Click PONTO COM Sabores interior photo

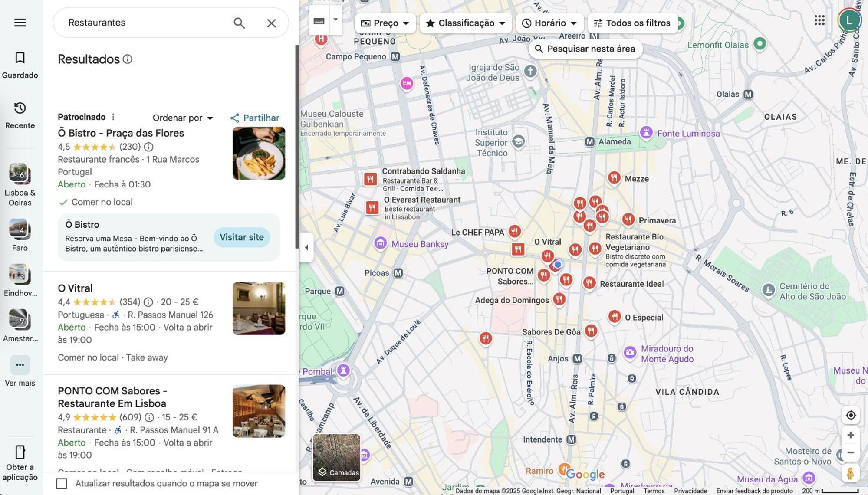click(x=259, y=411)
